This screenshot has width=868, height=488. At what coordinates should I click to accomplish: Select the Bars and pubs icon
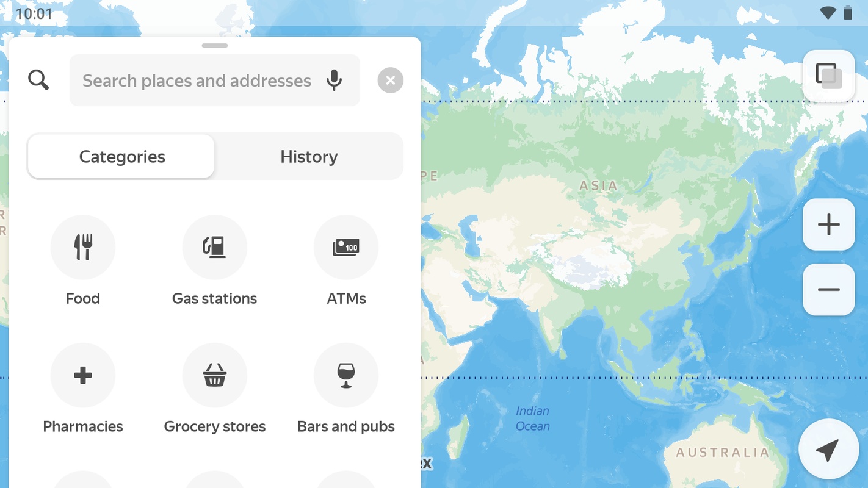pos(346,375)
